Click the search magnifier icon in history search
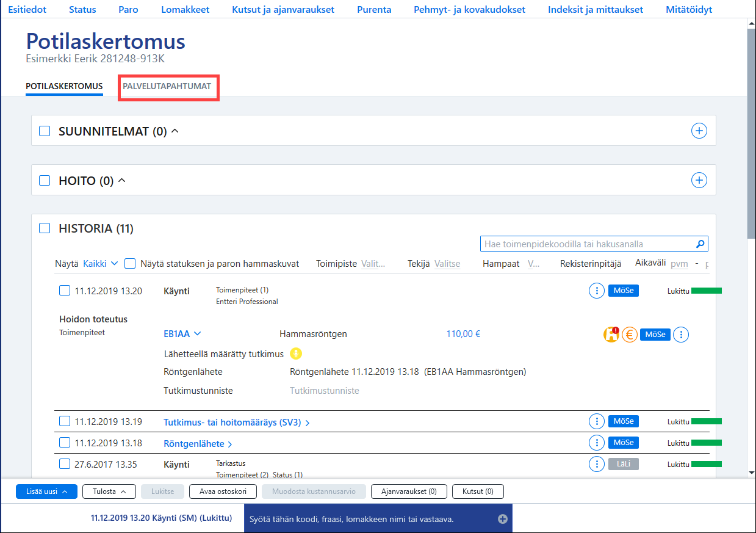Screen dimensions: 756x533 coord(700,244)
